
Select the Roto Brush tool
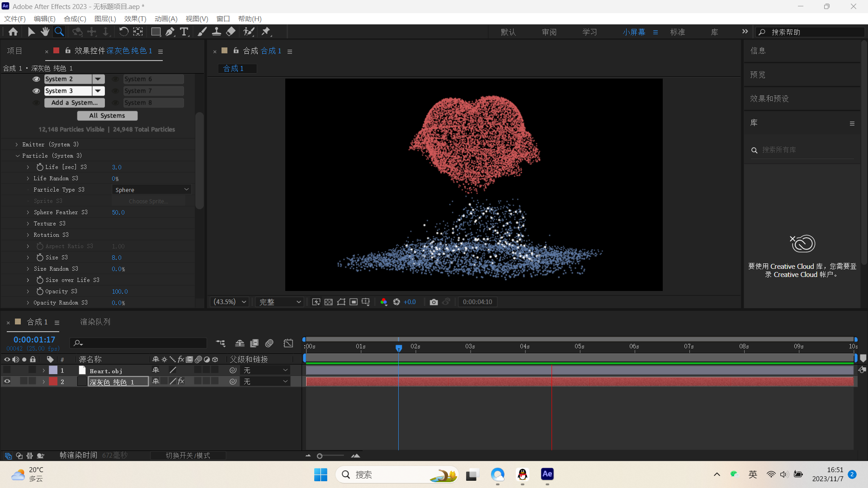pyautogui.click(x=249, y=32)
